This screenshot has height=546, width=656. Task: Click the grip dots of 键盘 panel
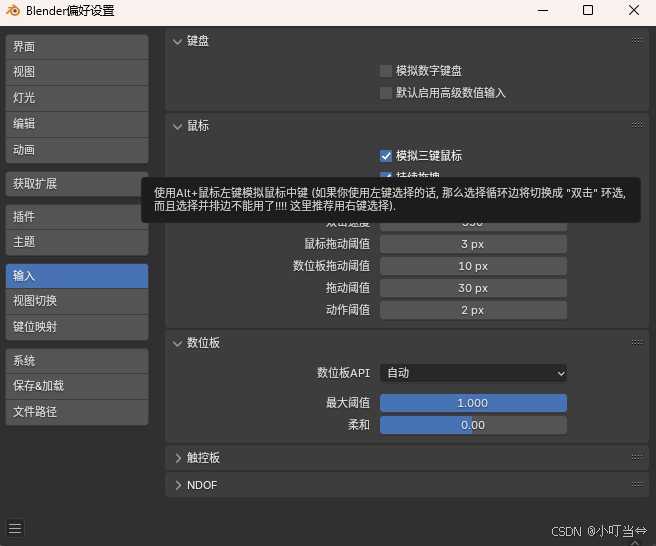click(x=637, y=41)
